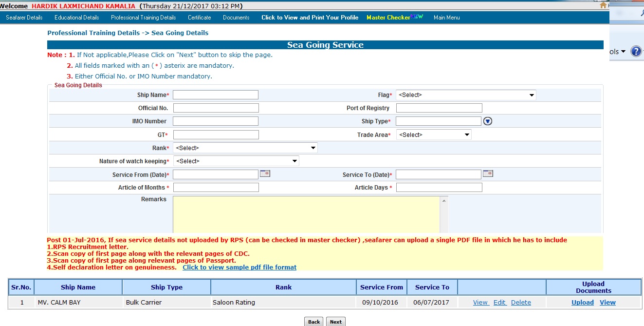Expand the Flag dropdown

(x=466, y=95)
